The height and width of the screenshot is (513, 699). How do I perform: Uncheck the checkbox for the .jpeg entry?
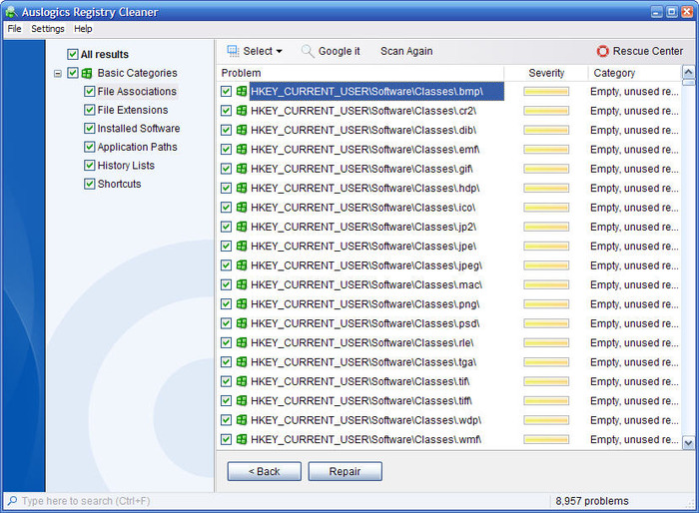pos(226,266)
